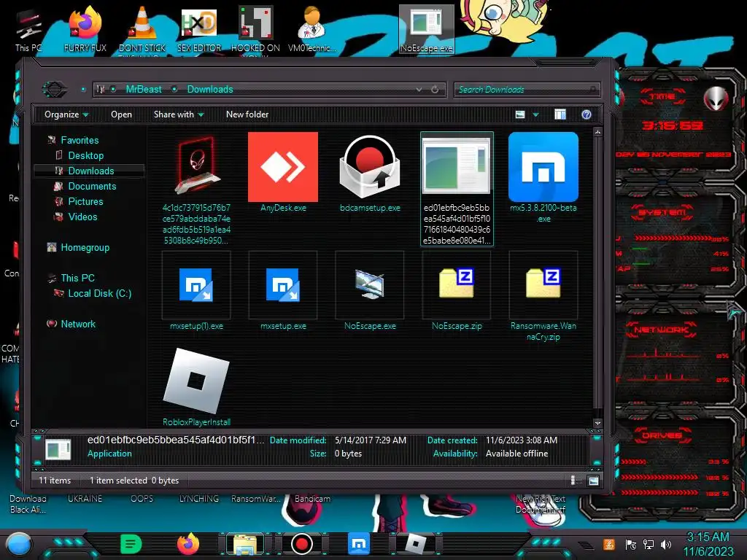Viewport: 747px width, 560px height.
Task: Open the Action Center flag tray icon
Action: click(631, 544)
